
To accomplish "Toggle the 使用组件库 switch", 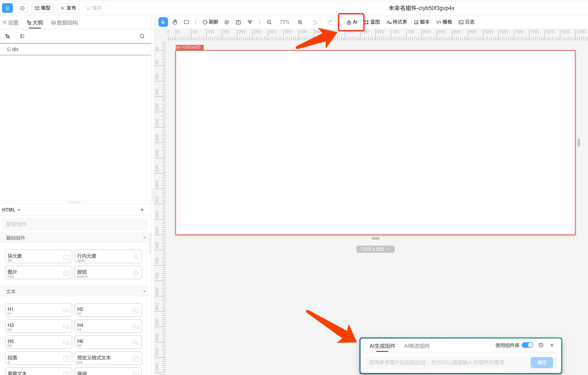I will (527, 345).
